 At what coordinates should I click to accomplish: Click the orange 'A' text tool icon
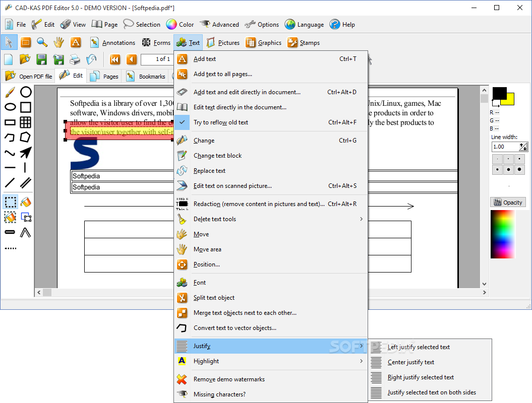point(76,42)
